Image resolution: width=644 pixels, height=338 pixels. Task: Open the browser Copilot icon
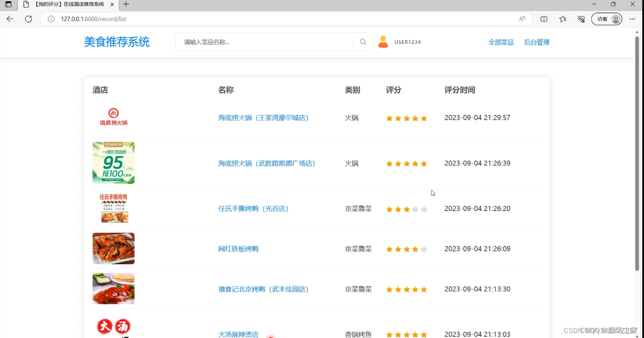click(581, 19)
